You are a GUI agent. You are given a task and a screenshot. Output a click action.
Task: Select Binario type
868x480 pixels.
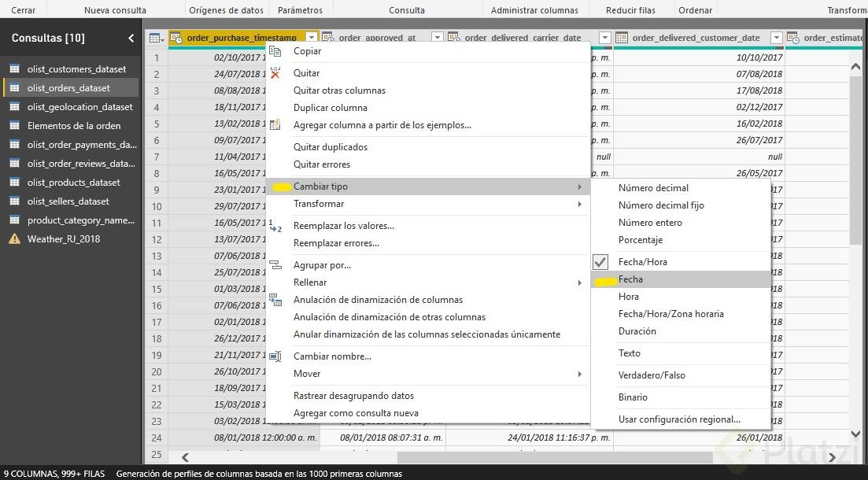pyautogui.click(x=633, y=397)
